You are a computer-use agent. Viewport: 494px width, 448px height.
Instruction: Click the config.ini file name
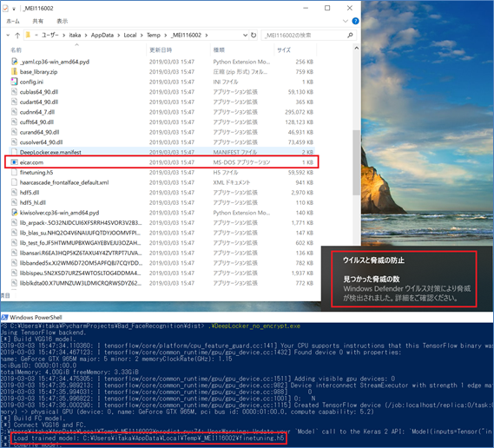point(31,82)
